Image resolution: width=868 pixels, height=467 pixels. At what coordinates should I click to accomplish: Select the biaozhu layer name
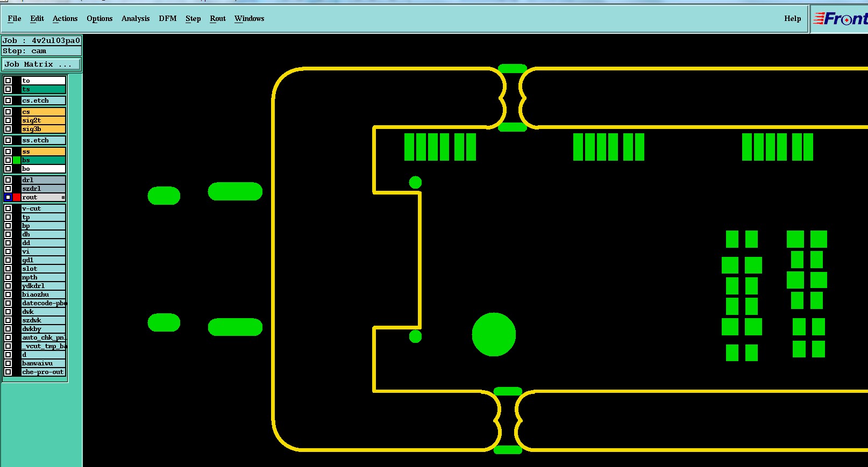click(44, 294)
